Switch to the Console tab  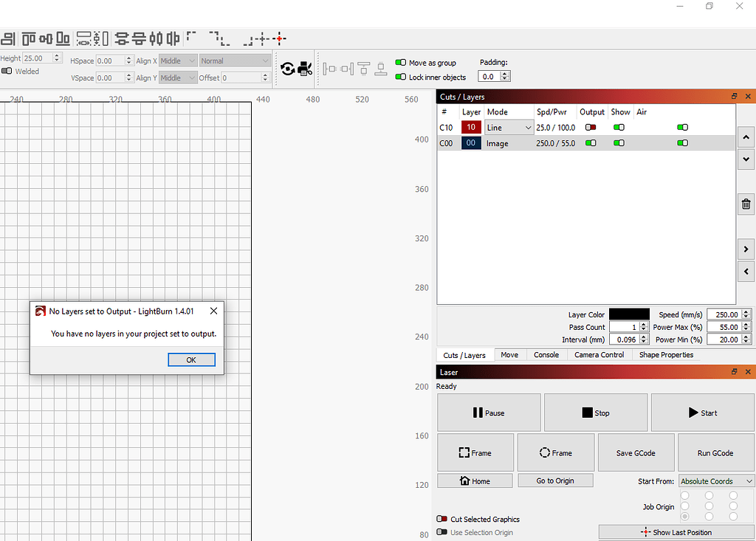coord(546,354)
